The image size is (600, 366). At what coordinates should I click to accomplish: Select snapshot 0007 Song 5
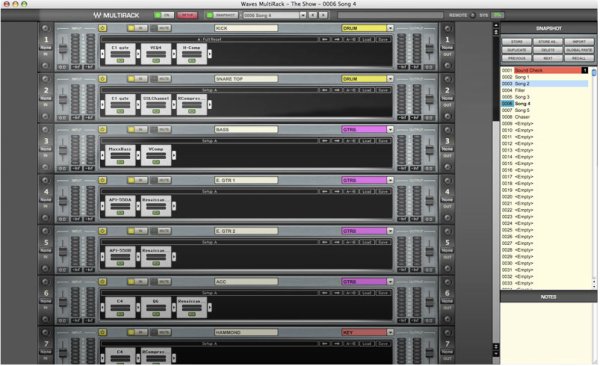(545, 110)
